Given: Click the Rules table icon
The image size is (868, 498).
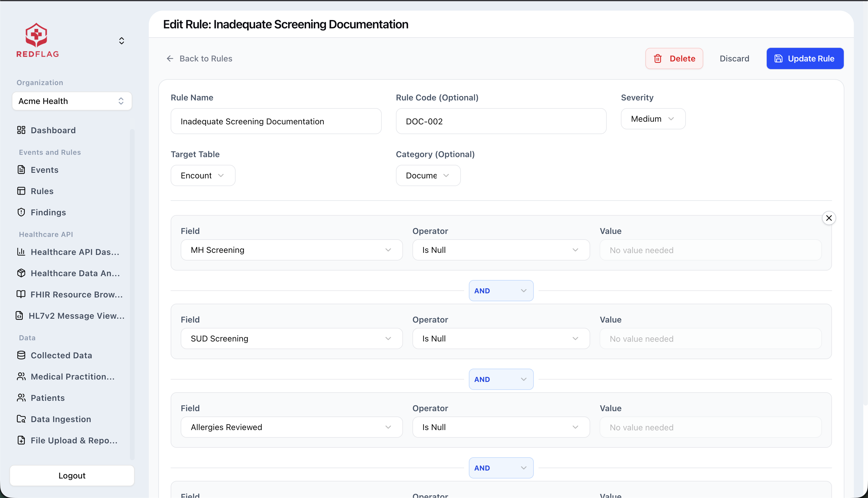Looking at the screenshot, I should pyautogui.click(x=21, y=191).
